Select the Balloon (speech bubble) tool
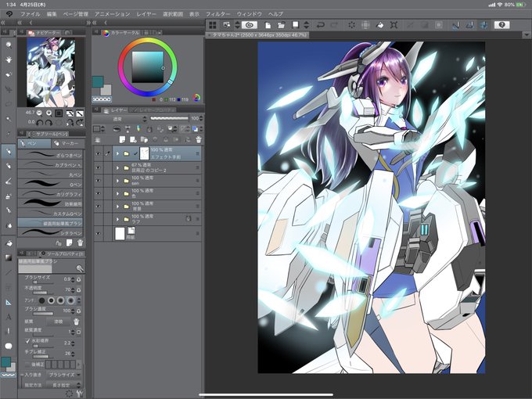Viewport: 532px width, 399px height. [9, 346]
